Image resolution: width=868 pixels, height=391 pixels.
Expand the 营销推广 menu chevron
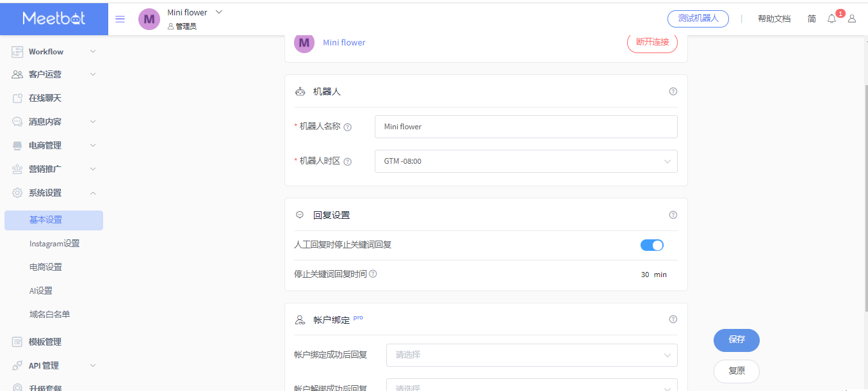[93, 169]
